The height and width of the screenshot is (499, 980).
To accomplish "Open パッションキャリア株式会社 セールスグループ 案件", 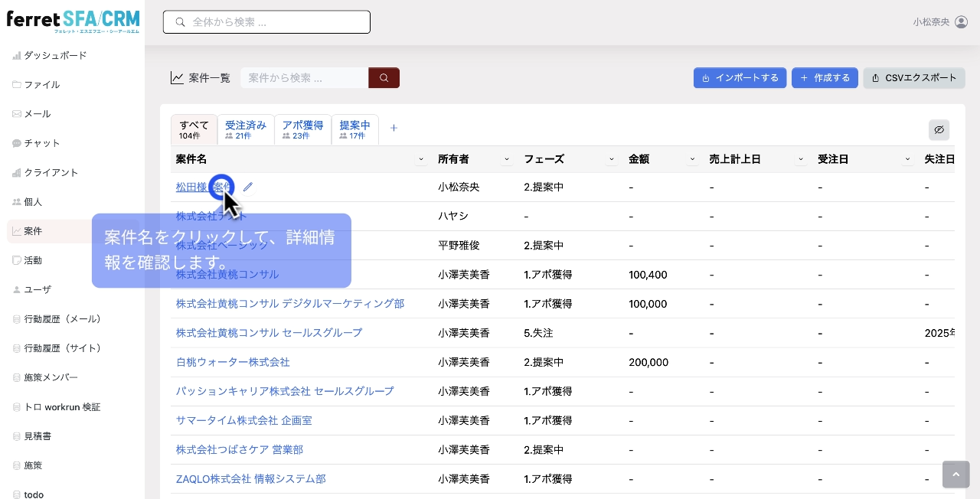I will [285, 391].
